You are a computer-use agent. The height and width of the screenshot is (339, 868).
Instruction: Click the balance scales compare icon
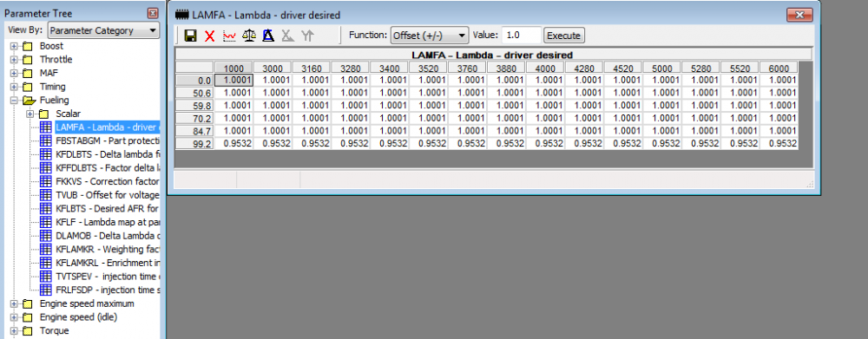click(x=248, y=36)
